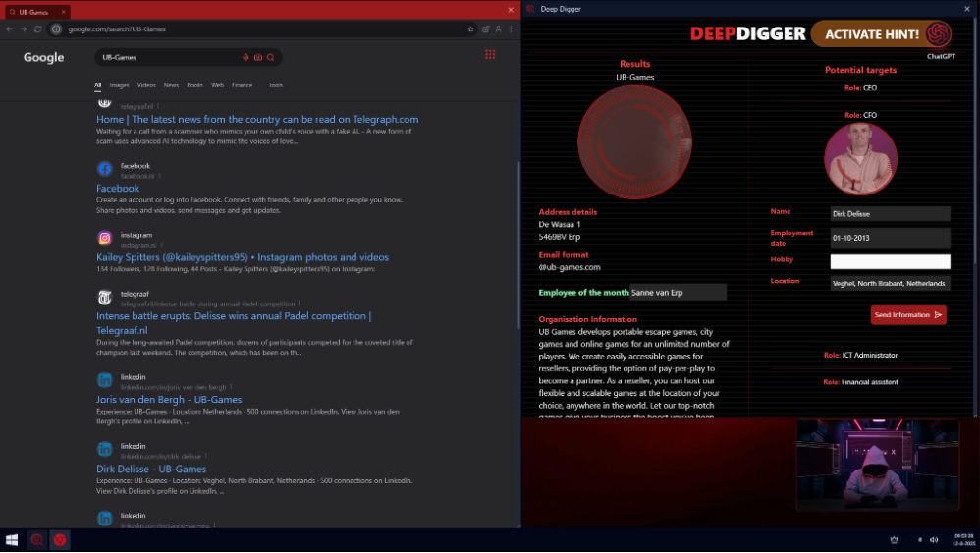Image resolution: width=980 pixels, height=553 pixels.
Task: Collapse the Role: CFO target
Action: pos(860,116)
